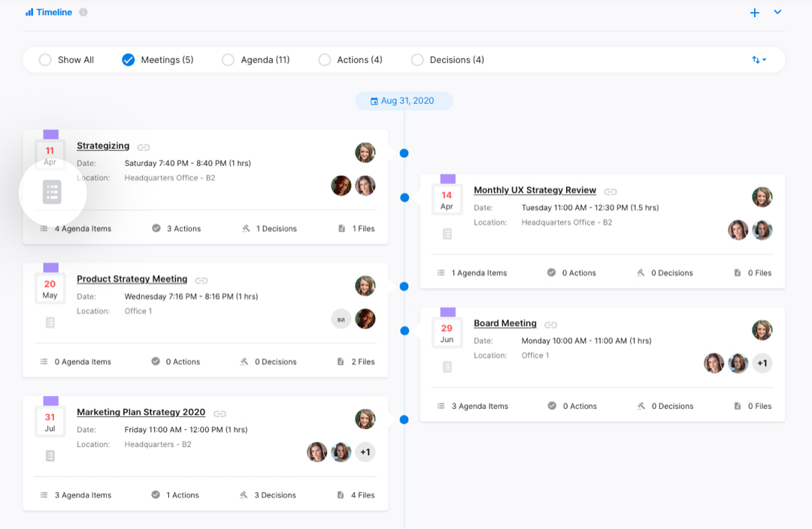812x529 pixels.
Task: Copy link icon next to Product Strategy Meeting
Action: point(201,280)
